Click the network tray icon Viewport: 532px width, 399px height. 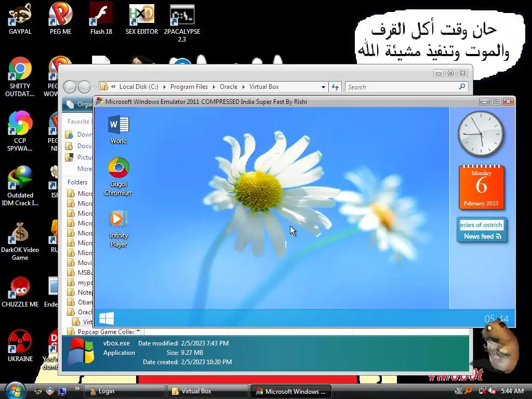[482, 391]
